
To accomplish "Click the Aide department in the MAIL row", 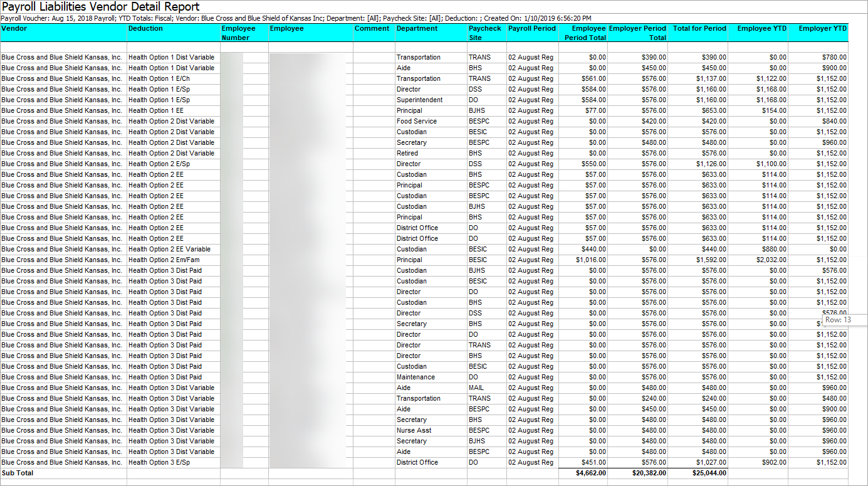I will 404,388.
